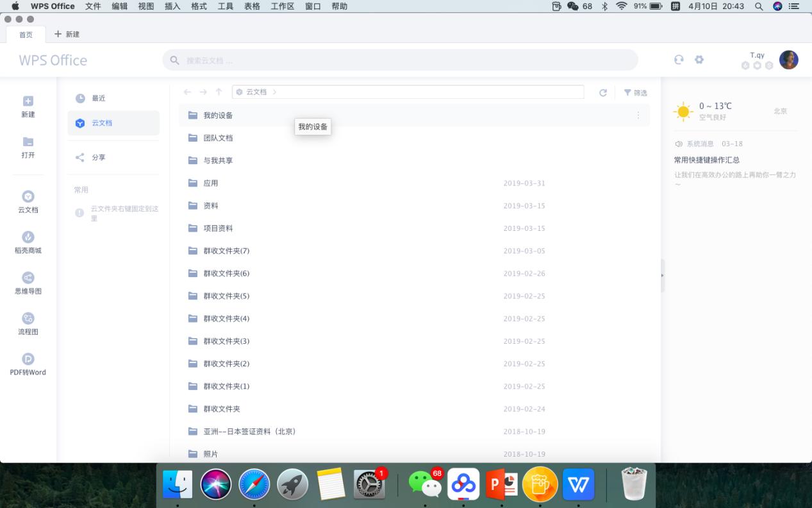Open the 新建 panel from the sidebar
The image size is (812, 508).
pyautogui.click(x=28, y=106)
